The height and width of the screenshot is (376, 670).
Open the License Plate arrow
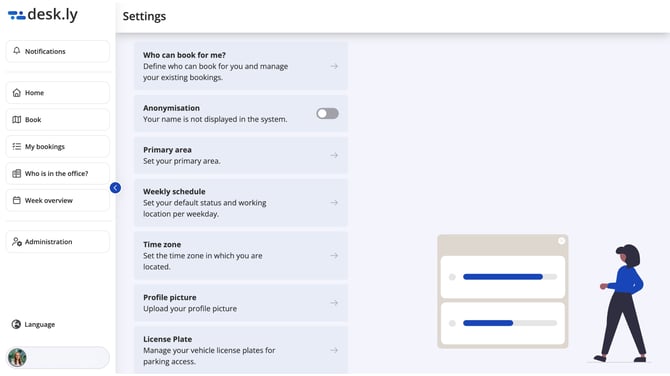tap(334, 350)
